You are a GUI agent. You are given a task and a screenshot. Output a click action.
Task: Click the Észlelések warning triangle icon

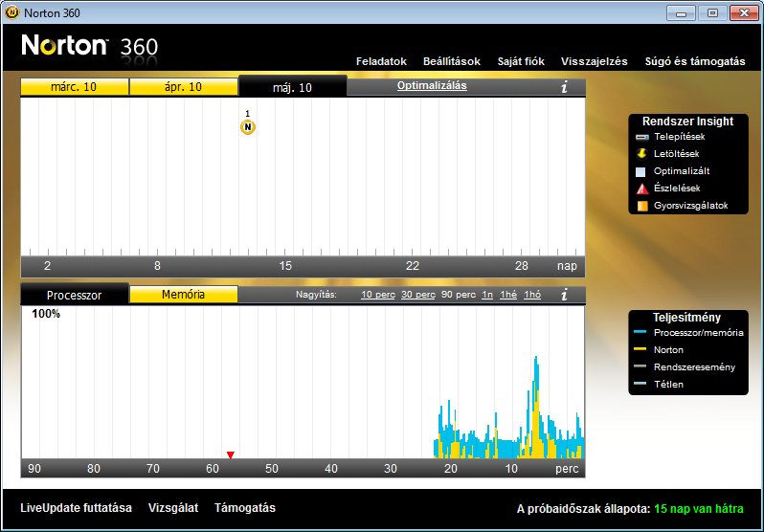[x=642, y=188]
